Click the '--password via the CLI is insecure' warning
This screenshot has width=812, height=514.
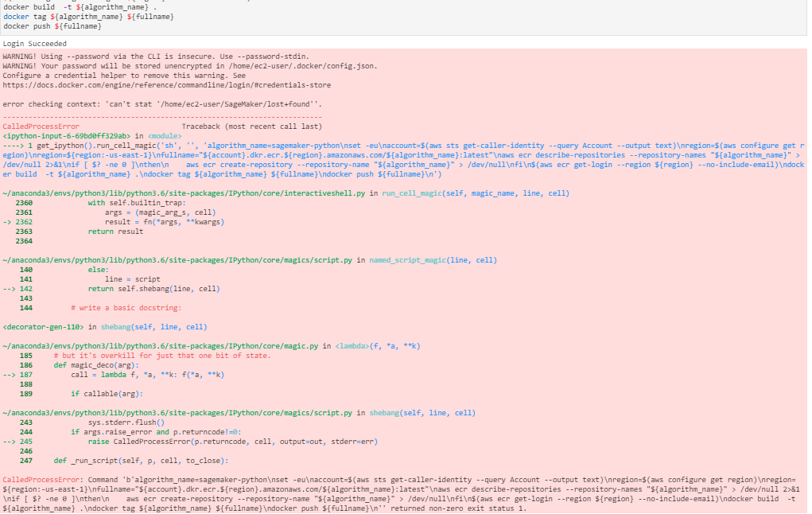point(156,56)
